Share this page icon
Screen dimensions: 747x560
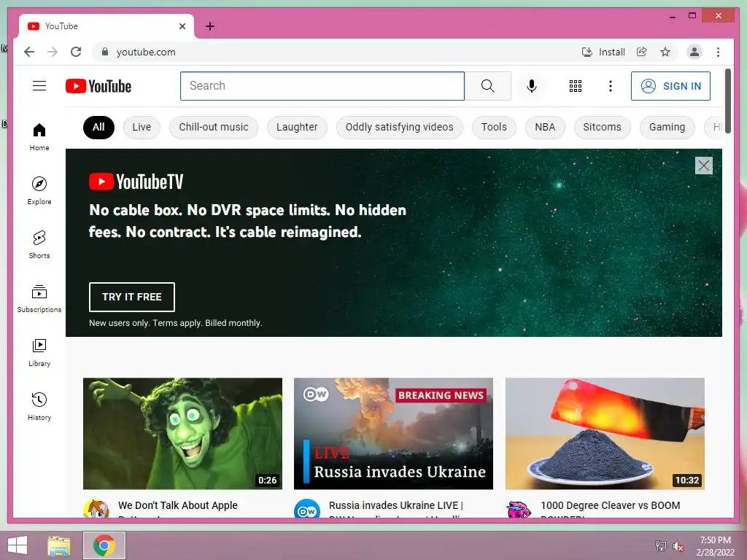click(x=642, y=52)
